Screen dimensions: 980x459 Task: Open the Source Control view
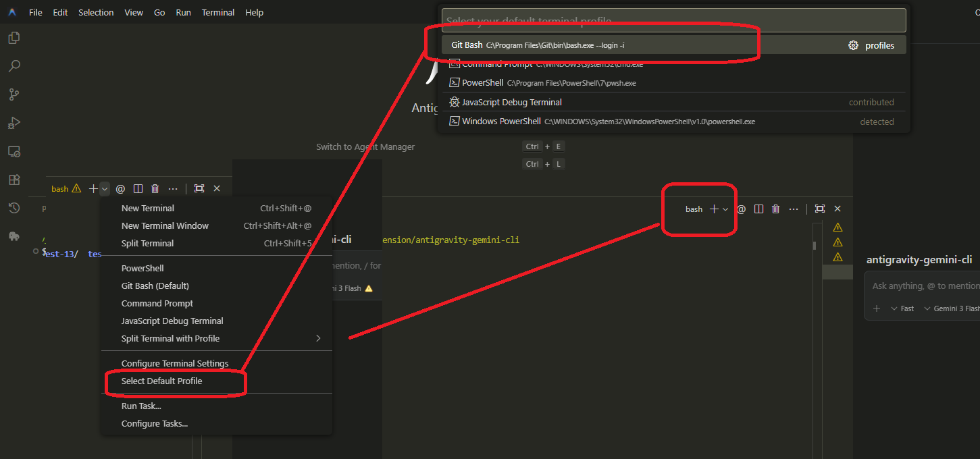(x=14, y=94)
